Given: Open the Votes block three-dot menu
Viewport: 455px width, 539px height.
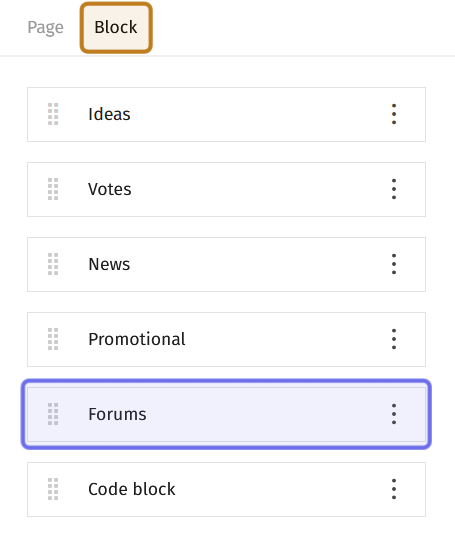Looking at the screenshot, I should click(x=394, y=189).
